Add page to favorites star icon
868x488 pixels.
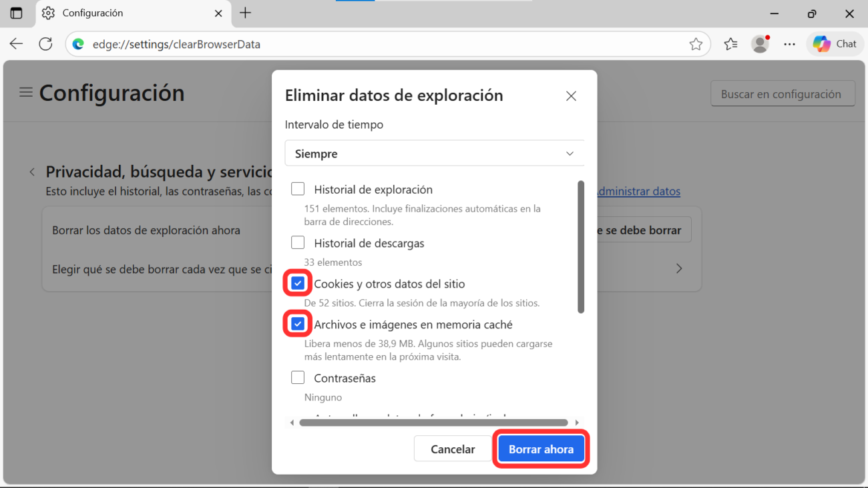696,44
